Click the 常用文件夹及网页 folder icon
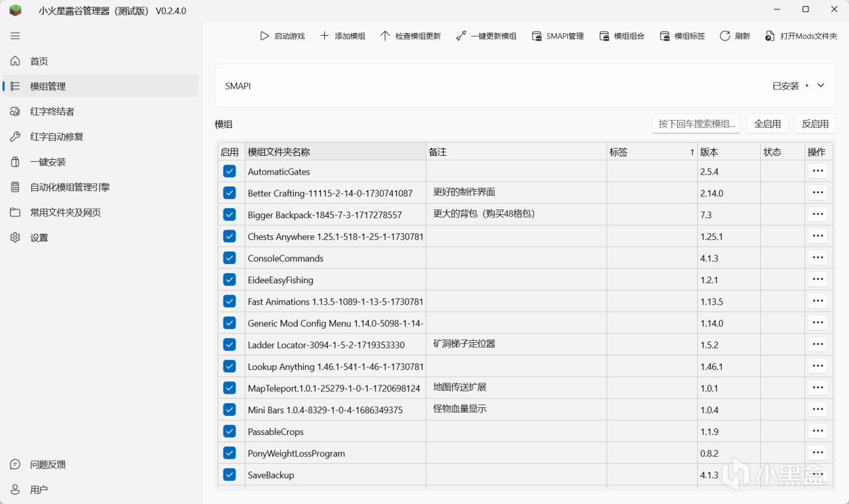Viewport: 849px width, 504px height. [15, 212]
